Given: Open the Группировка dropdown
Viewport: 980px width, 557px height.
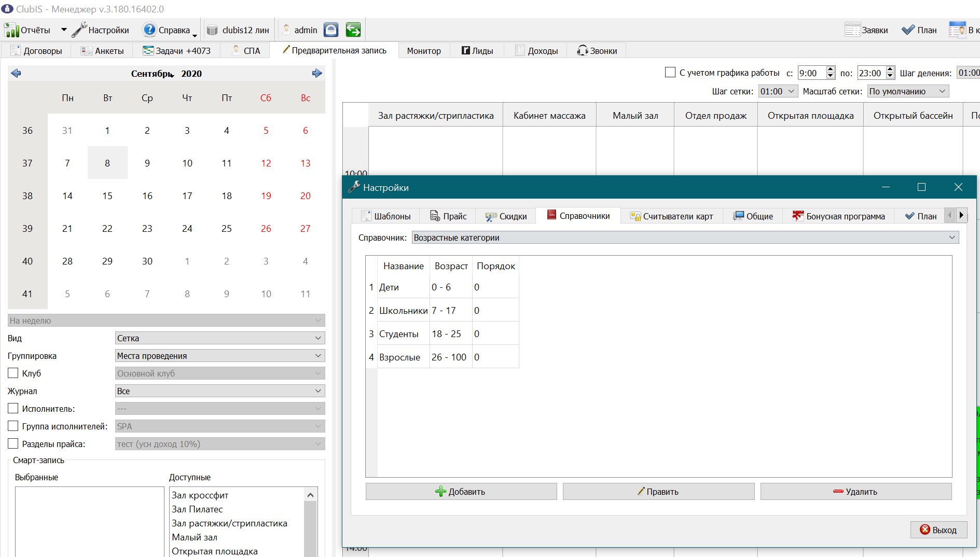Looking at the screenshot, I should tap(220, 356).
